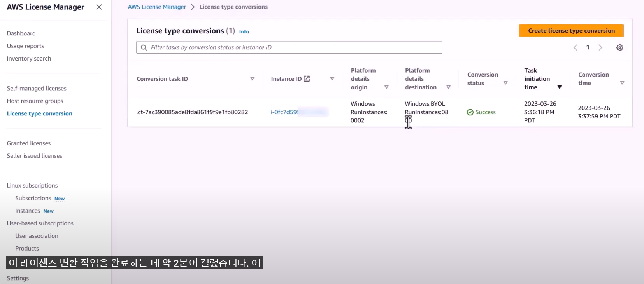Open the Info link beside heading
Screen dimensions: 644x284
(244, 31)
